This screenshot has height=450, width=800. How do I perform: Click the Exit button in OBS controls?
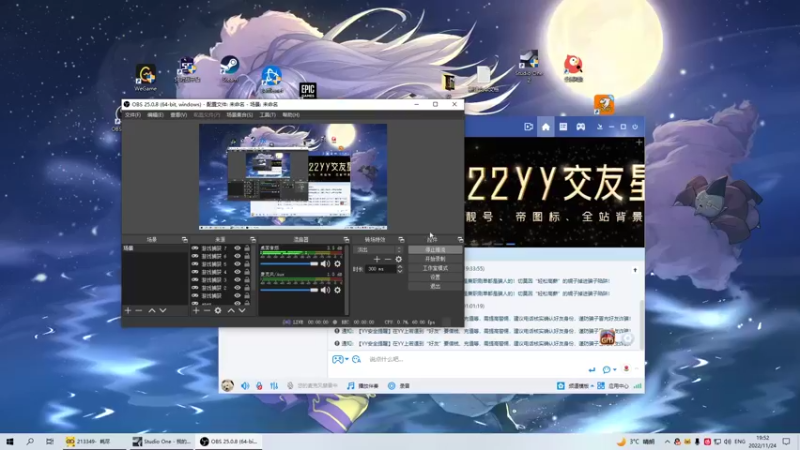[435, 286]
